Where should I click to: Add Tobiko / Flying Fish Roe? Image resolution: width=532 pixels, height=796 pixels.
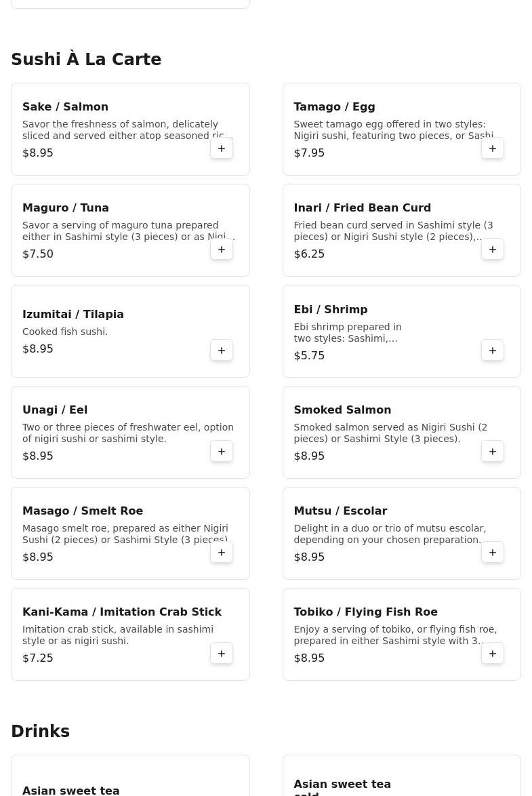(493, 654)
